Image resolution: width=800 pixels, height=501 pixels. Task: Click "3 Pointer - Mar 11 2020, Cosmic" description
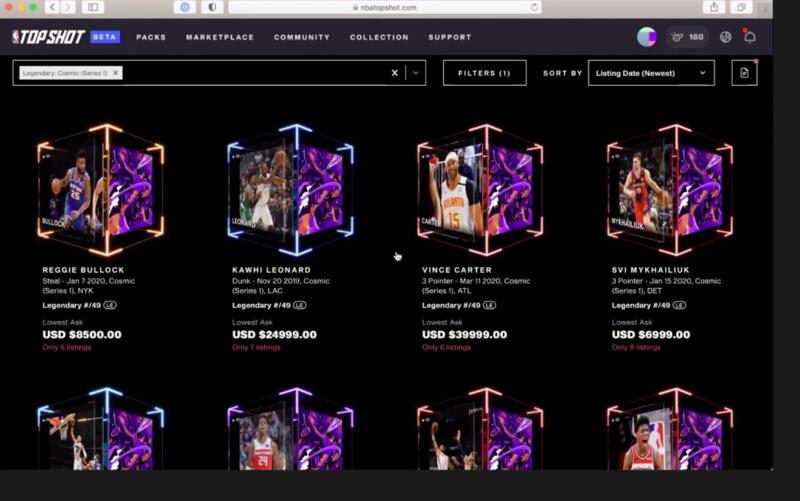(476, 281)
